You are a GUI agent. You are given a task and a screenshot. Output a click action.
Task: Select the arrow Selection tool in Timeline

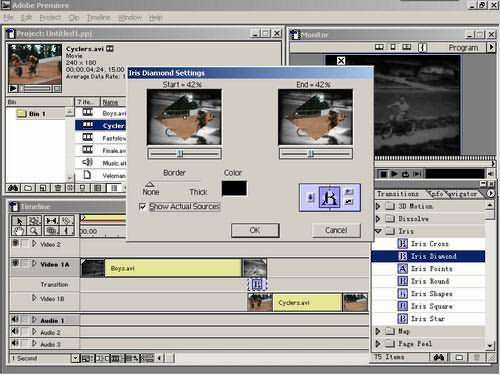[x=19, y=221]
